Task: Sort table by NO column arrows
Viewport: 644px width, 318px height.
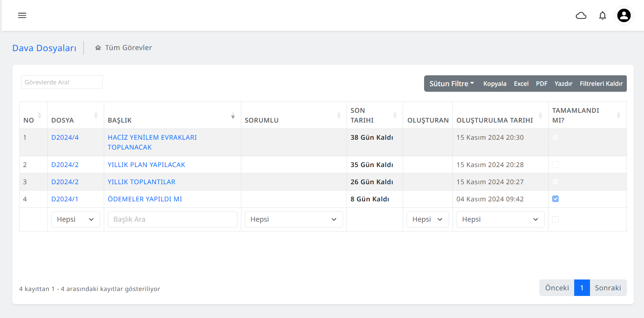Action: click(39, 115)
